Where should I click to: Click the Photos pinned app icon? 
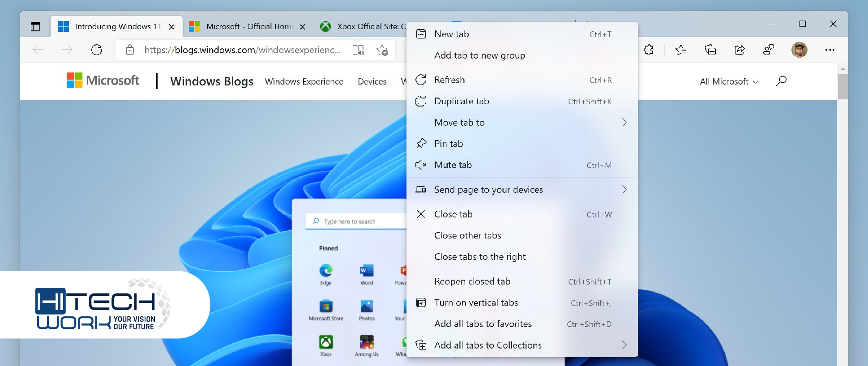[x=367, y=306]
